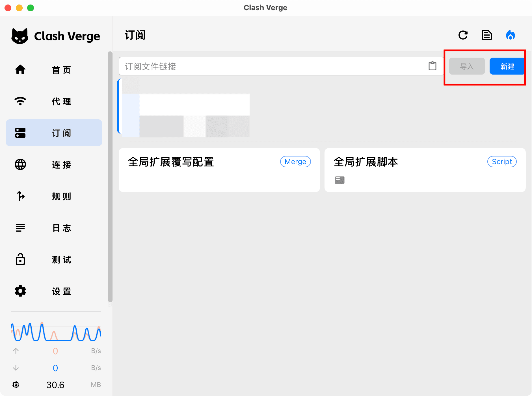Image resolution: width=532 pixels, height=396 pixels.
Task: Go to the 代理 proxies section
Action: click(54, 101)
